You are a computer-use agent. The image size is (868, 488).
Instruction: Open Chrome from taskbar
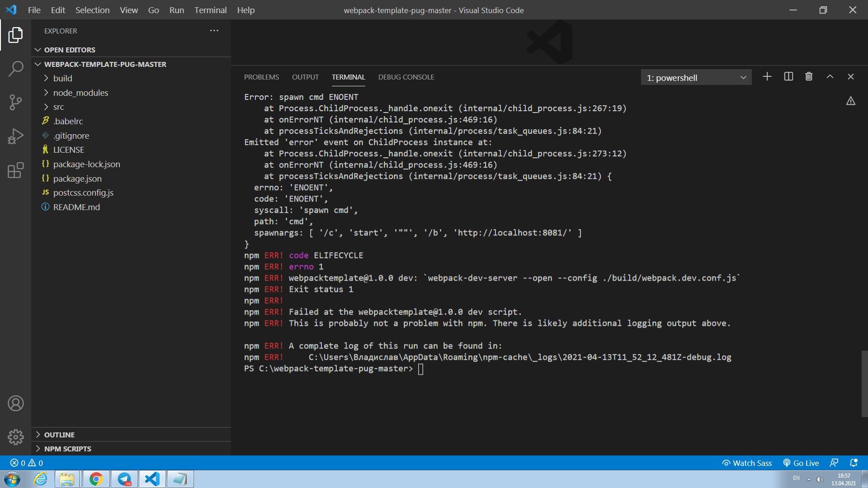coord(96,479)
